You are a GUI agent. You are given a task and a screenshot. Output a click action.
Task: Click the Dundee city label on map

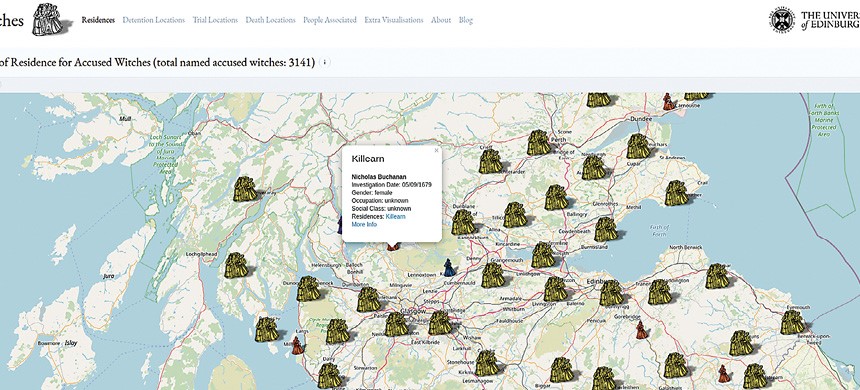click(641, 118)
